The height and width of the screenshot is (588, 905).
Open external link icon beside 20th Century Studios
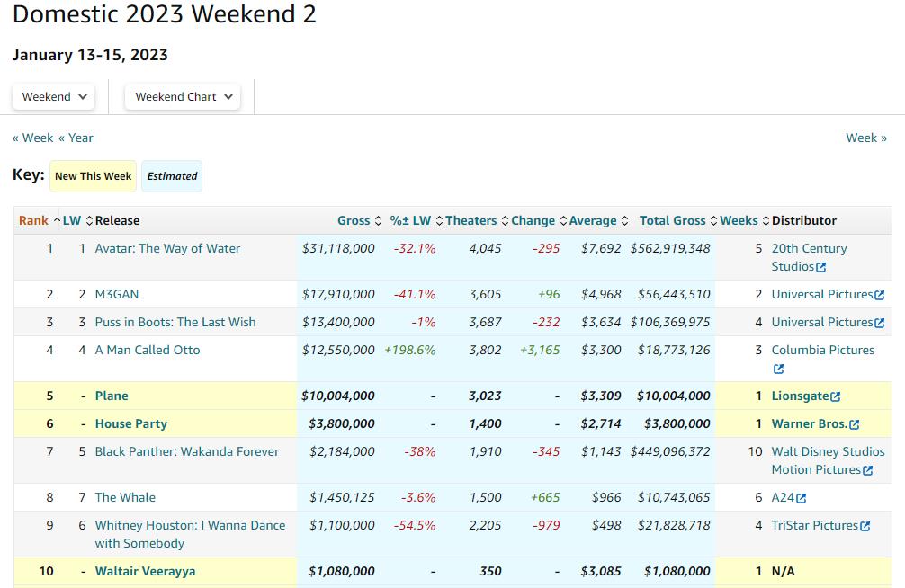pos(820,267)
